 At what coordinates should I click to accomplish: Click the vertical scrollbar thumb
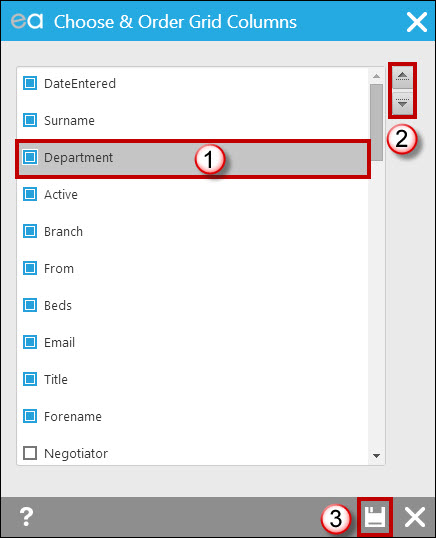tap(376, 122)
